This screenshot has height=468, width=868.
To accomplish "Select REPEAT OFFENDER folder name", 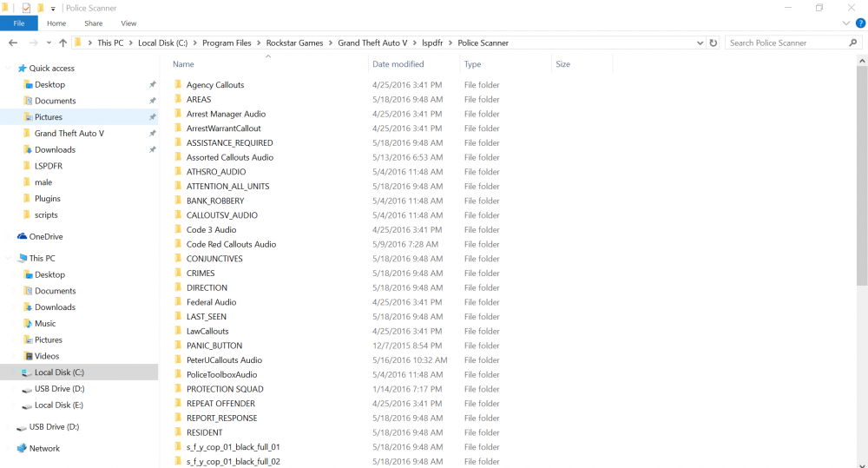I will click(x=220, y=403).
